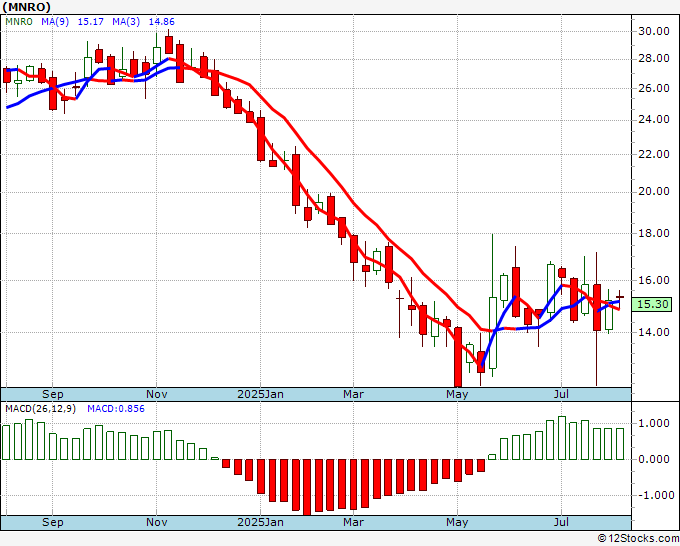The image size is (680, 546).
Task: Click Jul on the price chart time axis
Action: click(x=562, y=394)
